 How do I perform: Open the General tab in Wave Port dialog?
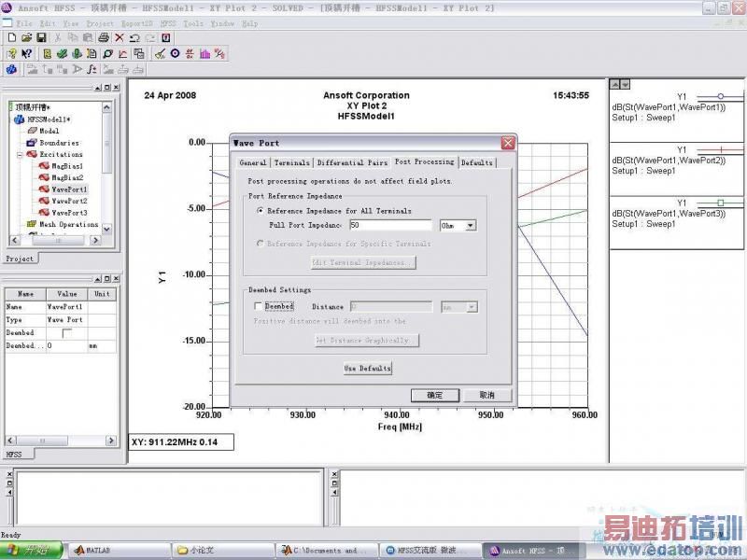pos(252,162)
